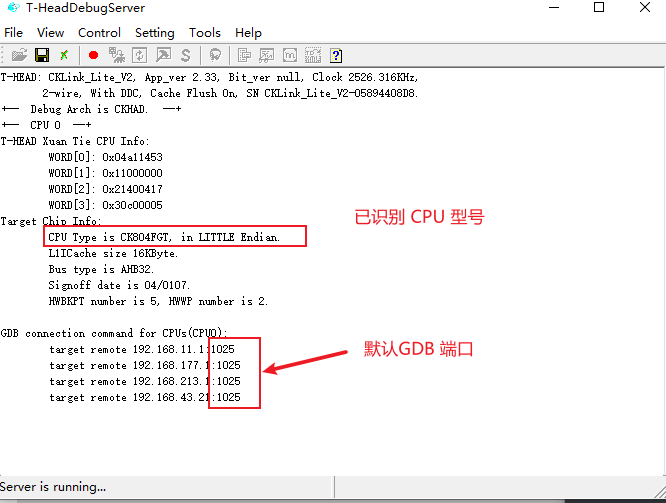Click the head-shaped toolbar icon
666x503 pixels.
click(x=215, y=55)
